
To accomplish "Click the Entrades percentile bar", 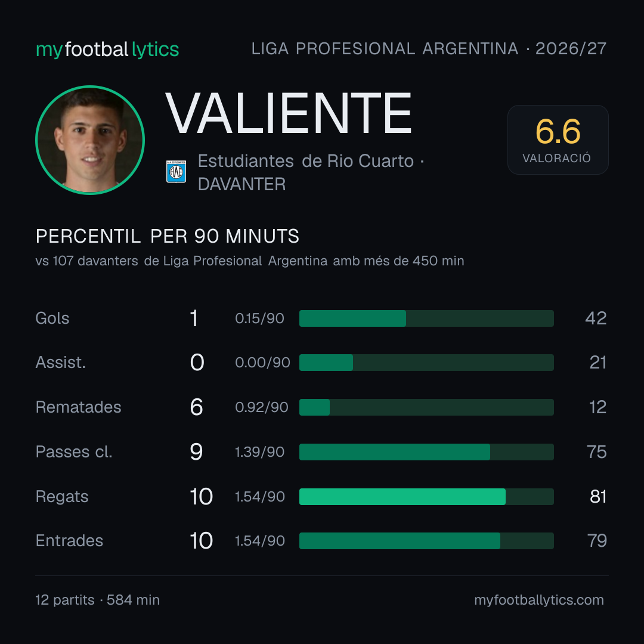I will click(426, 541).
